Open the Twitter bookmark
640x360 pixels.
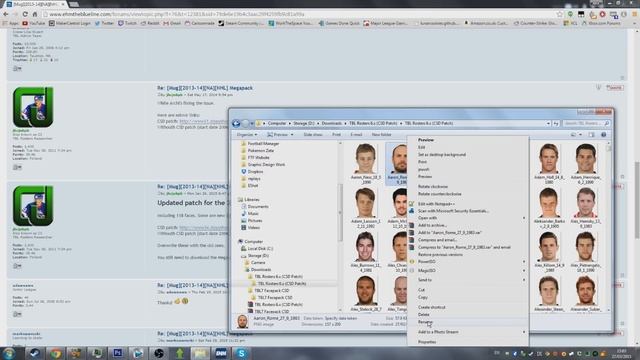click(x=104, y=23)
